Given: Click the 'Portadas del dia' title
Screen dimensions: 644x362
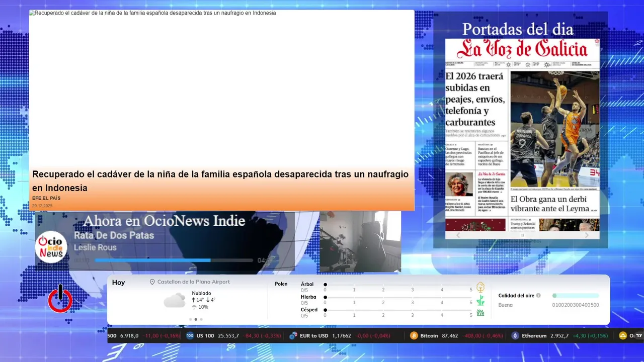Looking at the screenshot, I should point(518,29).
